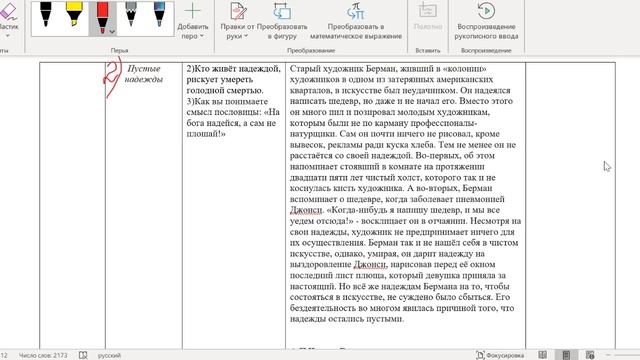The width and height of the screenshot is (640, 360).
Task: Click text 3)Как вы понимаете
Action: 227,101
